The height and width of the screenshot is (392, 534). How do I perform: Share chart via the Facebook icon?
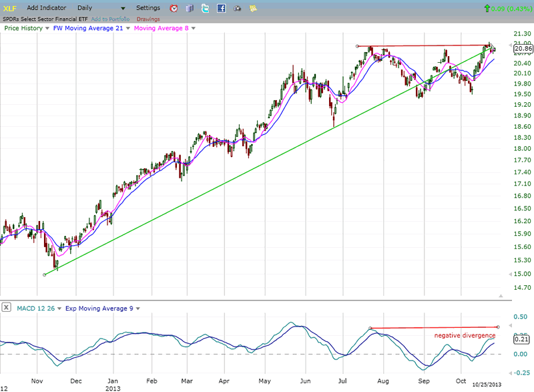click(x=221, y=9)
